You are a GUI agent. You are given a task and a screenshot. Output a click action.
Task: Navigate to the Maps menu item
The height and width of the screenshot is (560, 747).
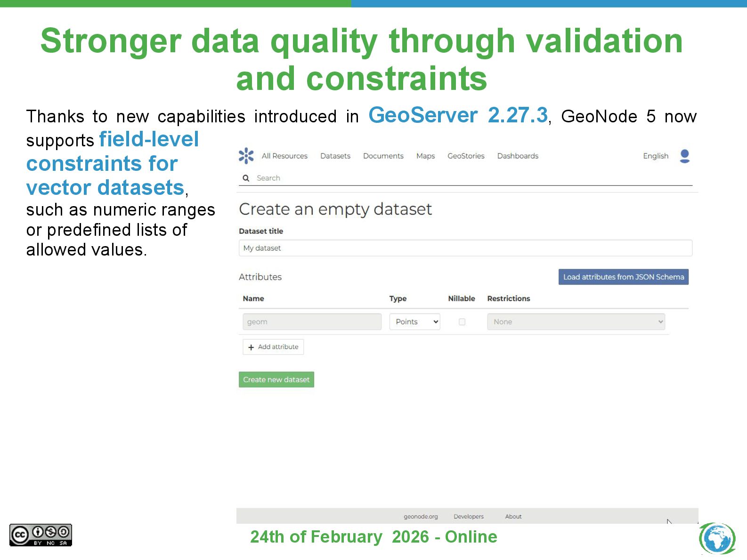(x=425, y=156)
